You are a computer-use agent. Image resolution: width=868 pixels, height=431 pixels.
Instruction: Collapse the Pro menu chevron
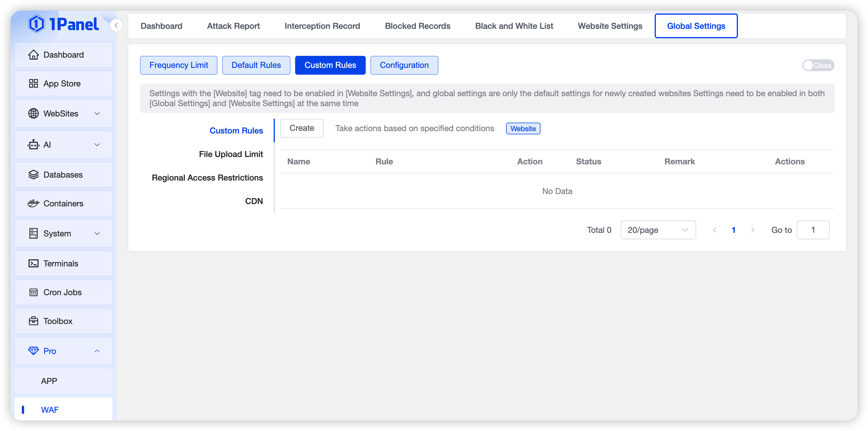(97, 351)
